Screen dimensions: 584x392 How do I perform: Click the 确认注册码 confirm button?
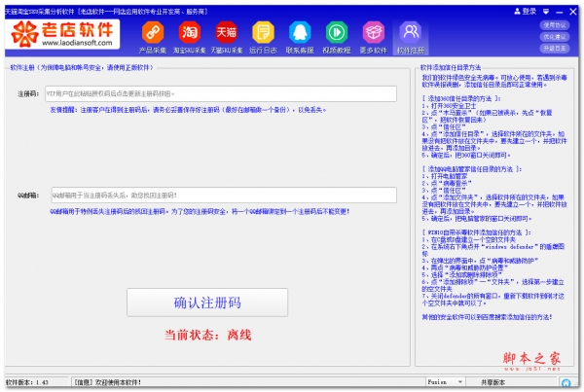click(207, 303)
